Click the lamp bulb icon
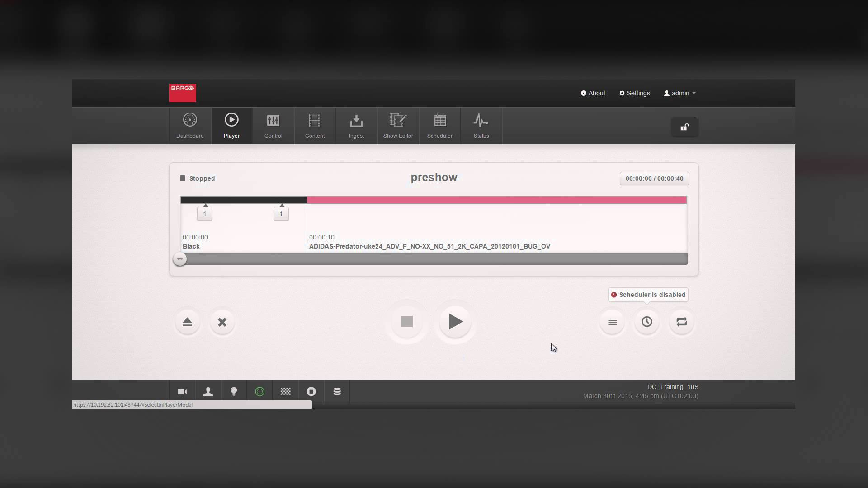Image resolution: width=868 pixels, height=488 pixels. 234,392
